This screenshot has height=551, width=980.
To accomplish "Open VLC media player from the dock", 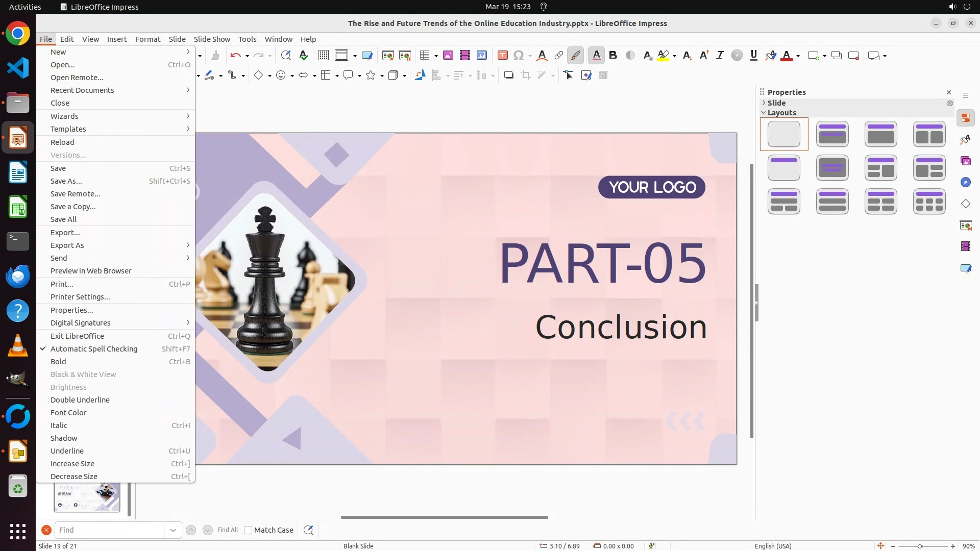I will point(18,345).
